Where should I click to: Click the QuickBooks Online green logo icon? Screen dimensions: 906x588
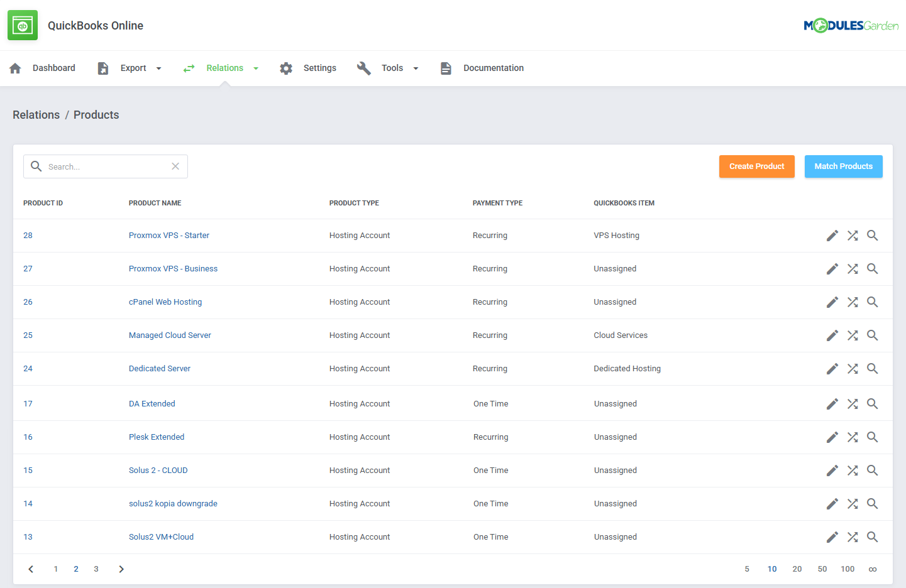[x=23, y=25]
